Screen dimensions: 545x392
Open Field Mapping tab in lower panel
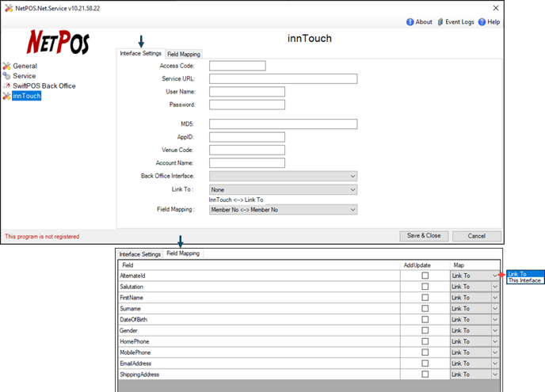point(183,253)
